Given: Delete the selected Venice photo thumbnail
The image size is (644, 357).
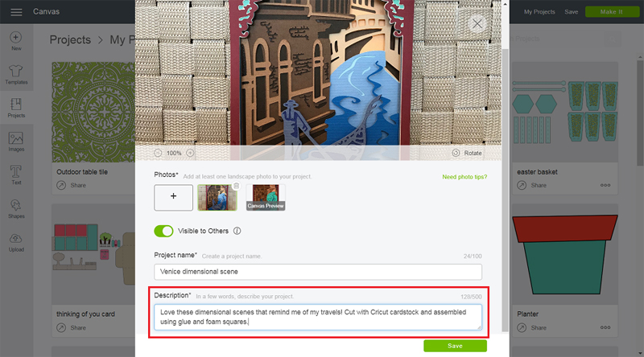Looking at the screenshot, I should [x=236, y=186].
